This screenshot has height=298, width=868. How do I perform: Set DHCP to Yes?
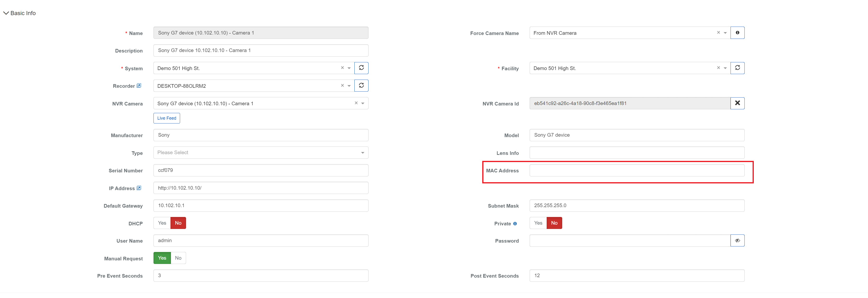click(162, 223)
